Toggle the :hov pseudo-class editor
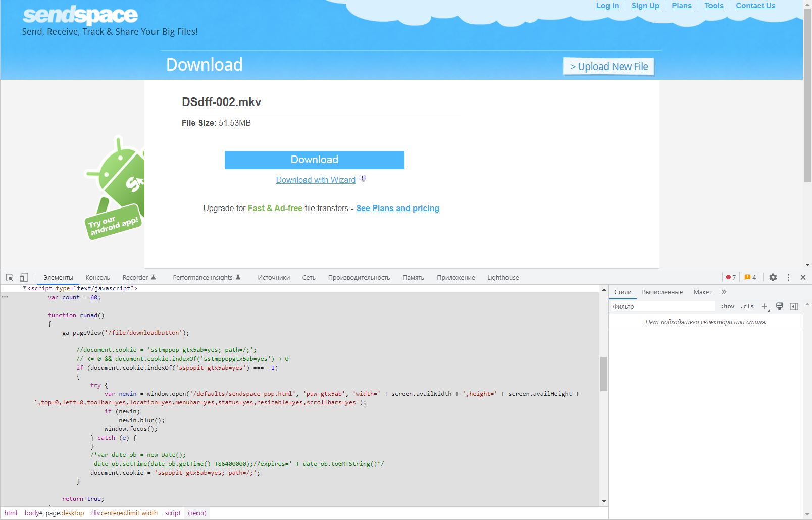This screenshot has width=812, height=520. 728,306
